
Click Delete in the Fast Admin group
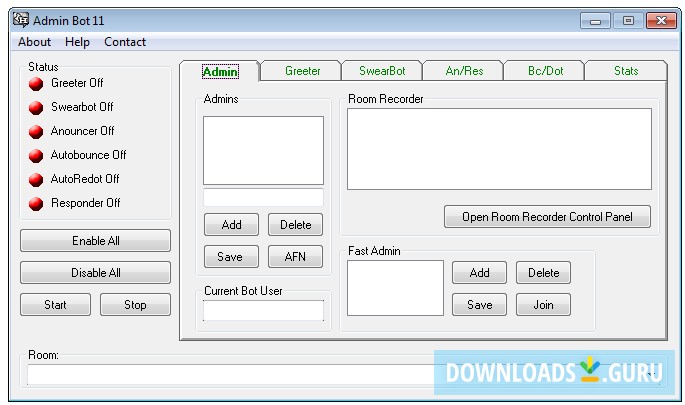point(543,273)
